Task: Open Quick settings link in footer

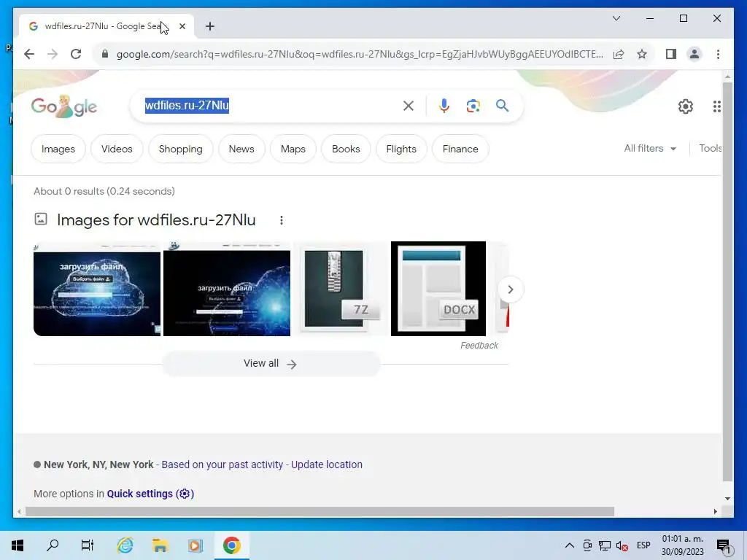Action: [x=150, y=494]
